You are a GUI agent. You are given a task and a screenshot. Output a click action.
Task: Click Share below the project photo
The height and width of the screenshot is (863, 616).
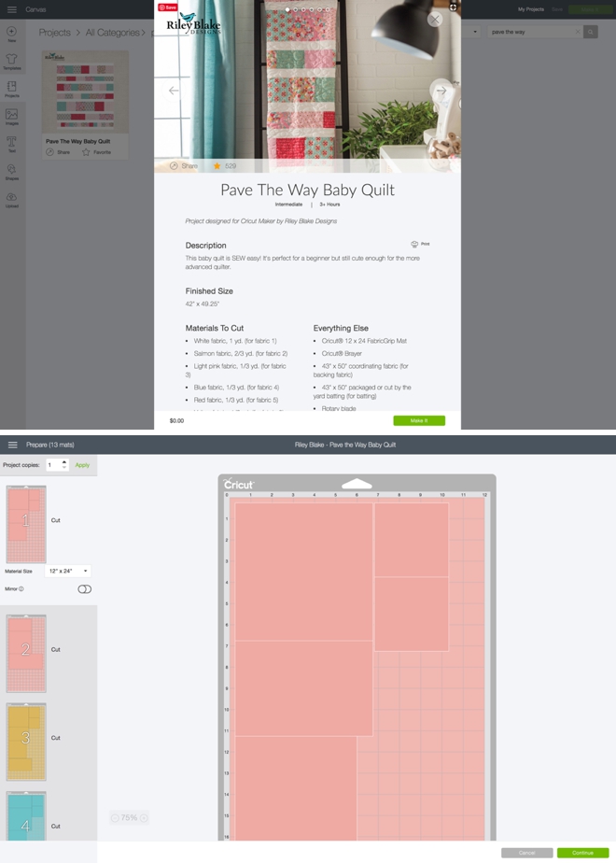click(x=183, y=165)
